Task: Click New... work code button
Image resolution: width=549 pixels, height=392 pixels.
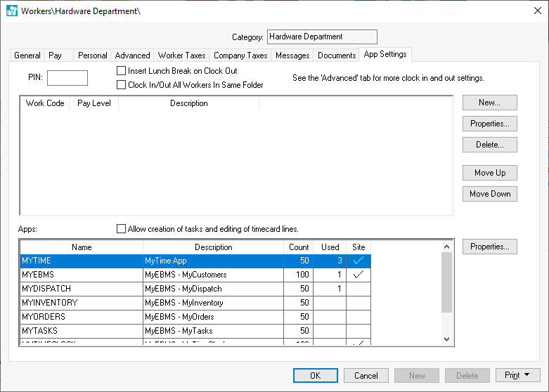Action: (x=489, y=103)
